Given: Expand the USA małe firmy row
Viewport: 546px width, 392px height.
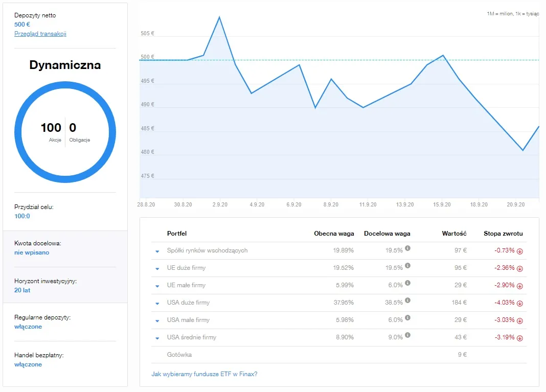Looking at the screenshot, I should coord(157,320).
